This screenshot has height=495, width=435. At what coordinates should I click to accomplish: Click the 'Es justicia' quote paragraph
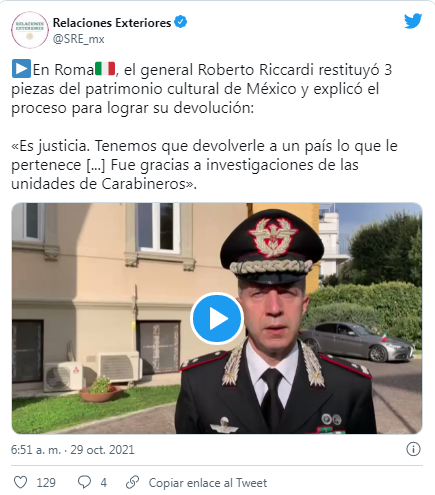(204, 165)
